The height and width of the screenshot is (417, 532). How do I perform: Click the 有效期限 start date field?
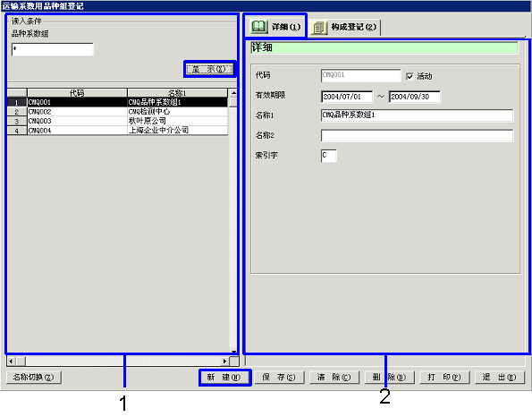pyautogui.click(x=347, y=97)
